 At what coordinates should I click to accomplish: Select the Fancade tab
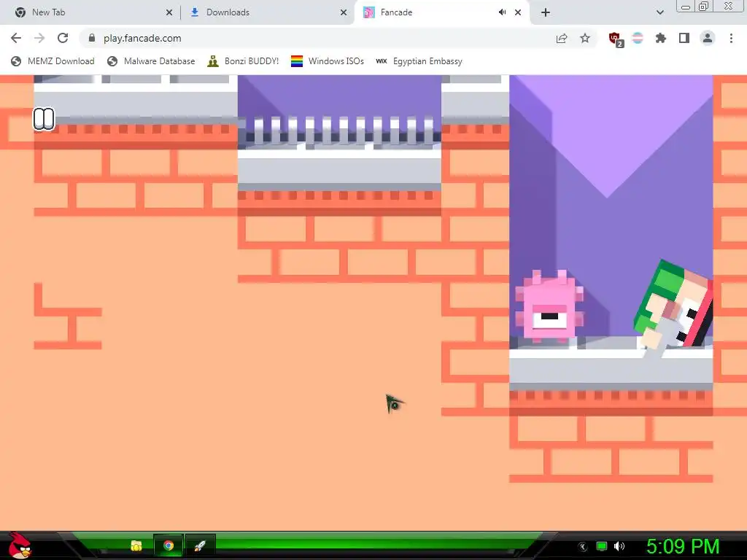[442, 12]
